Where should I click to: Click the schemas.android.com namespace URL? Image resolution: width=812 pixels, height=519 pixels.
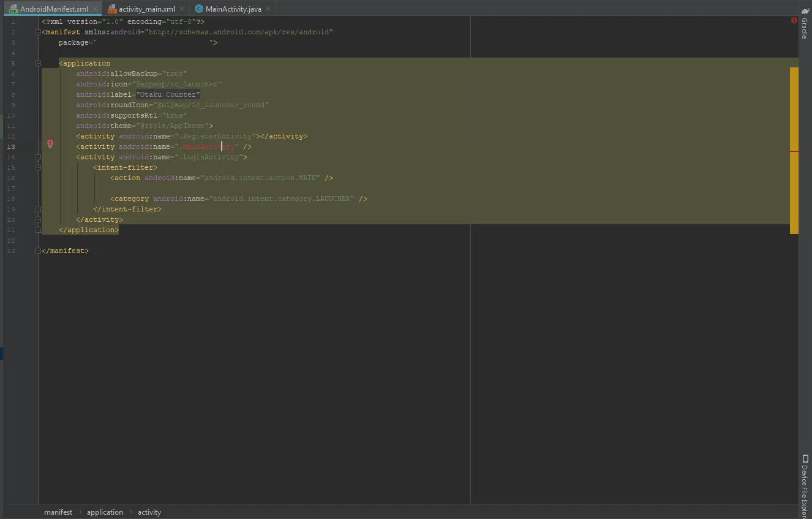coord(239,32)
